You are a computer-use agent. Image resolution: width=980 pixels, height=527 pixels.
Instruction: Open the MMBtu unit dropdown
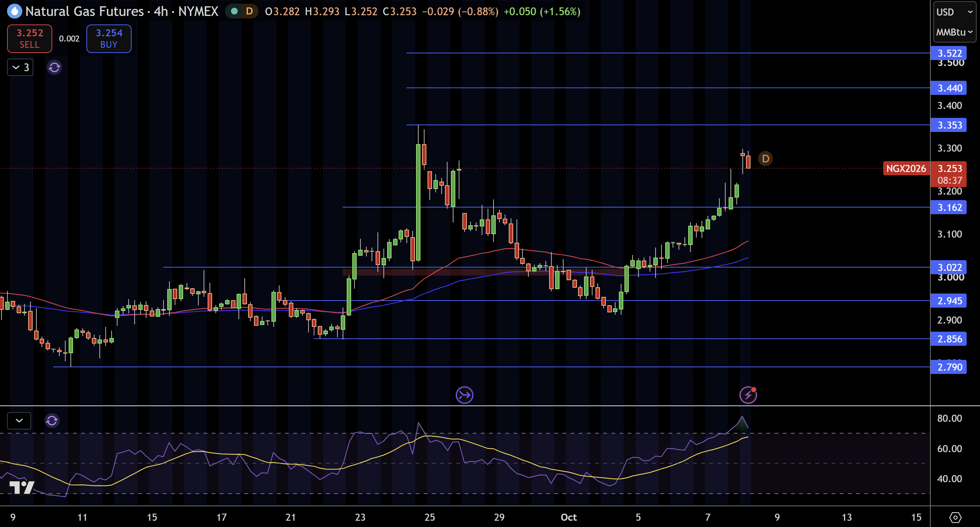(954, 32)
